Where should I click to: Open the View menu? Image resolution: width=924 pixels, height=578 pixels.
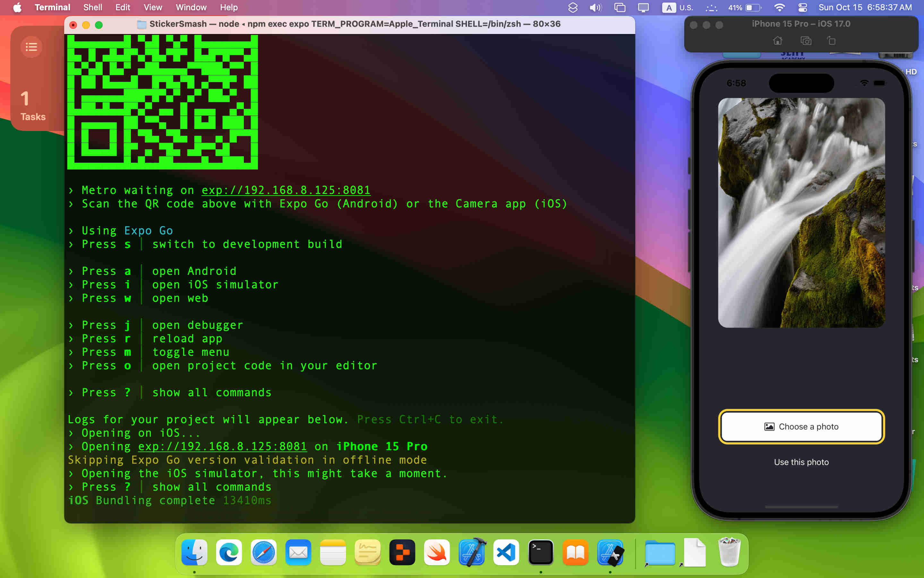pyautogui.click(x=153, y=7)
